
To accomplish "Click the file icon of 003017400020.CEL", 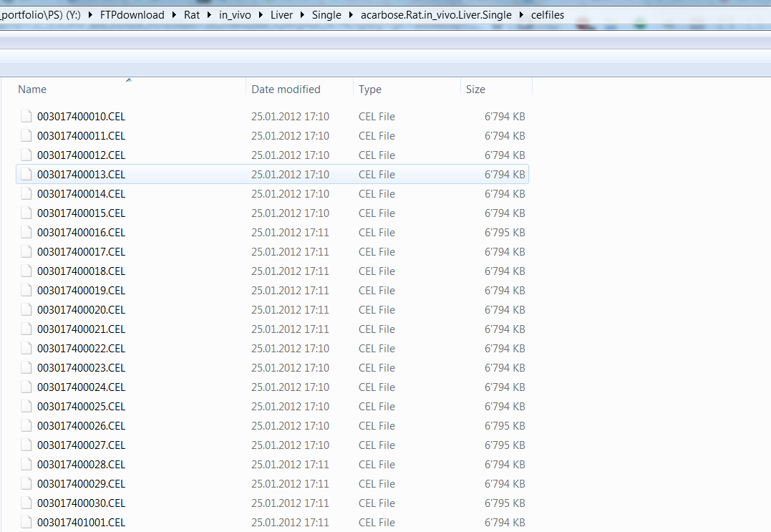I will 26,310.
